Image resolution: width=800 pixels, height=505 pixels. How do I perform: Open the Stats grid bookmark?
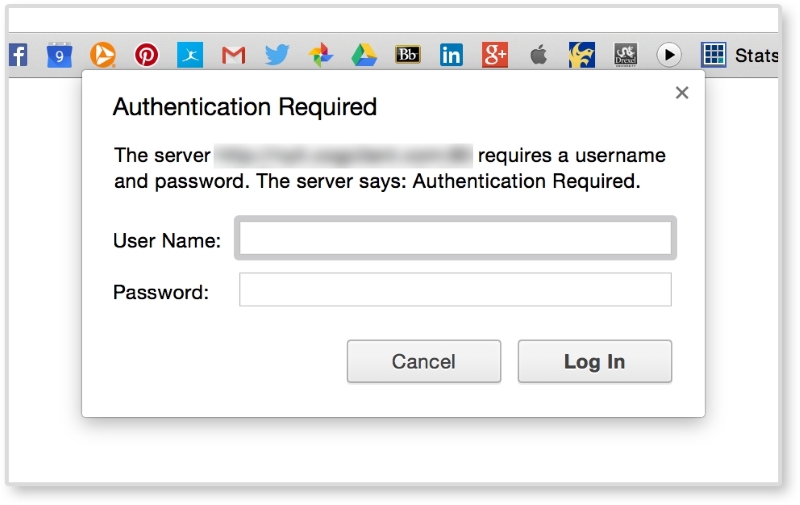739,55
